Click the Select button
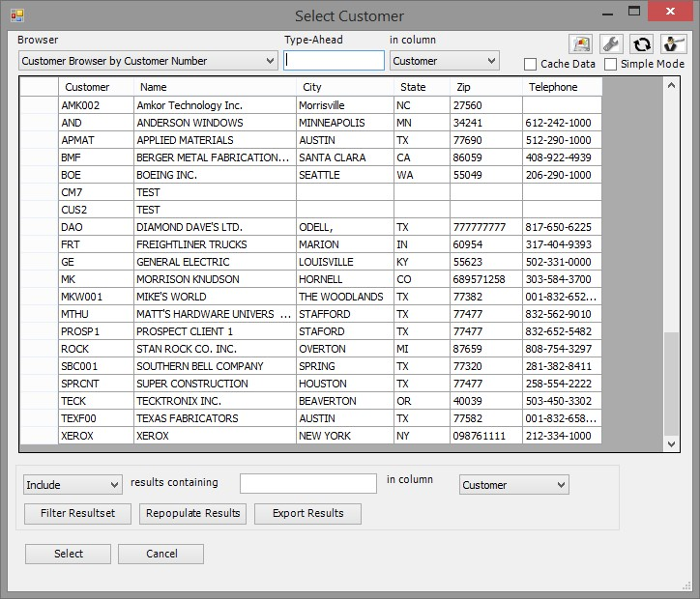 click(x=69, y=554)
